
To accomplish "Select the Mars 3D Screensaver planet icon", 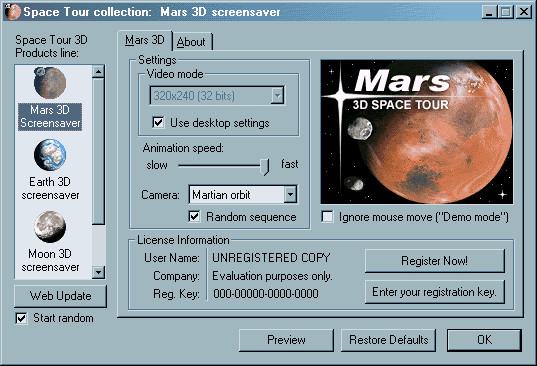I will 50,83.
